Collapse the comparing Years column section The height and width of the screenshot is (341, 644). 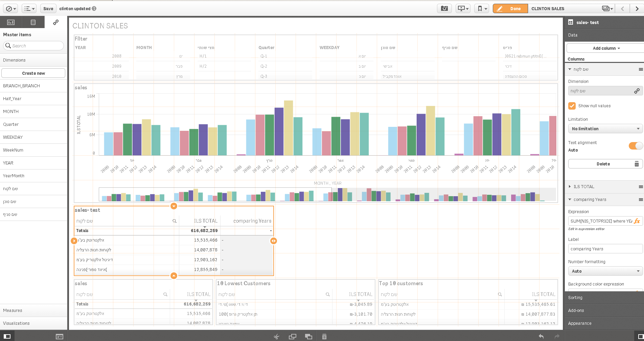pos(570,200)
